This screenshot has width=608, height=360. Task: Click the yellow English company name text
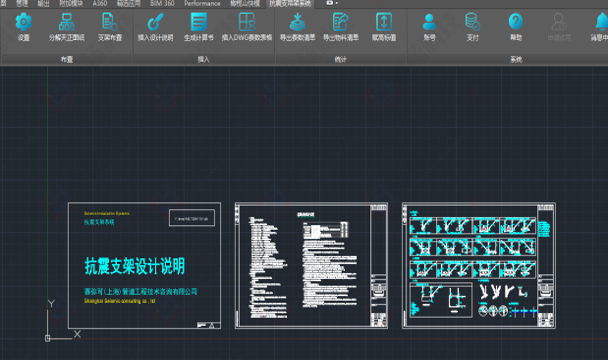coord(119,301)
